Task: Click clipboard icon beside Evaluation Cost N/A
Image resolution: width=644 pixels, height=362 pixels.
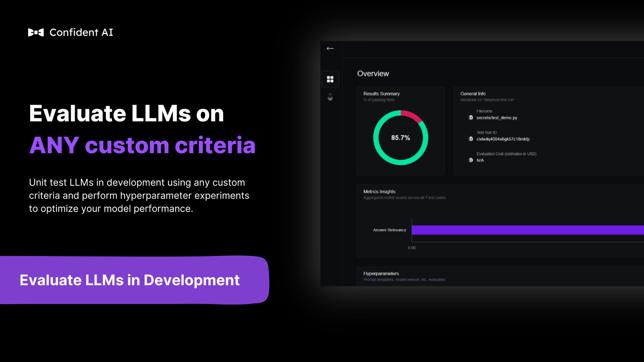Action: (x=471, y=160)
